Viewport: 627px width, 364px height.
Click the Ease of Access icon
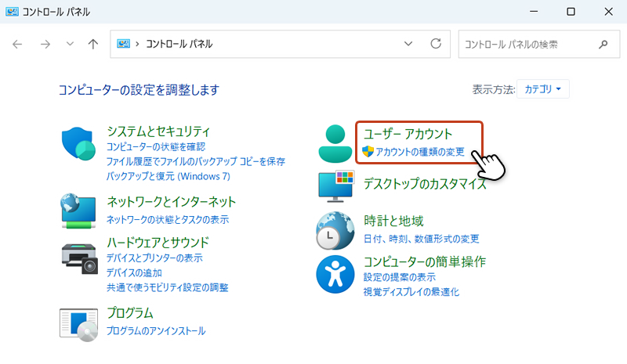335,275
